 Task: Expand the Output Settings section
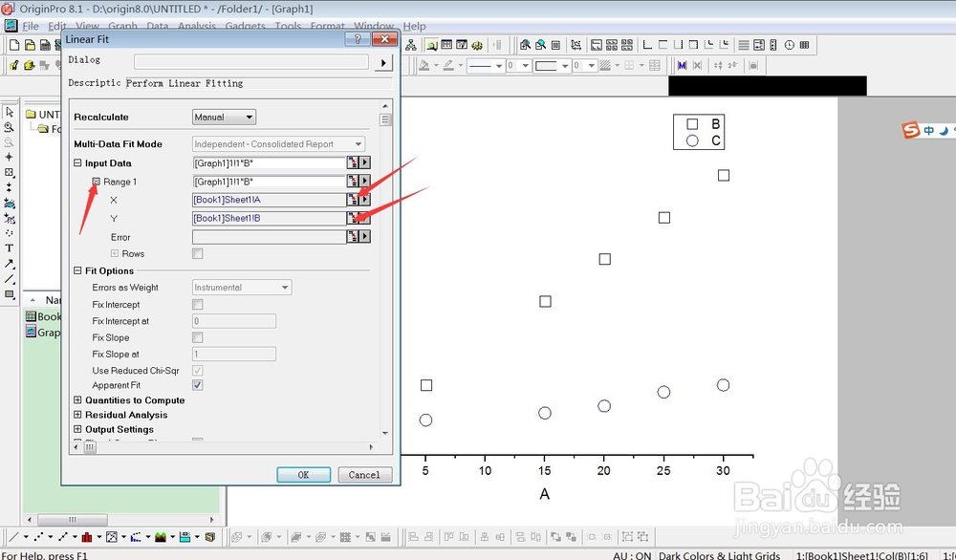tap(77, 430)
